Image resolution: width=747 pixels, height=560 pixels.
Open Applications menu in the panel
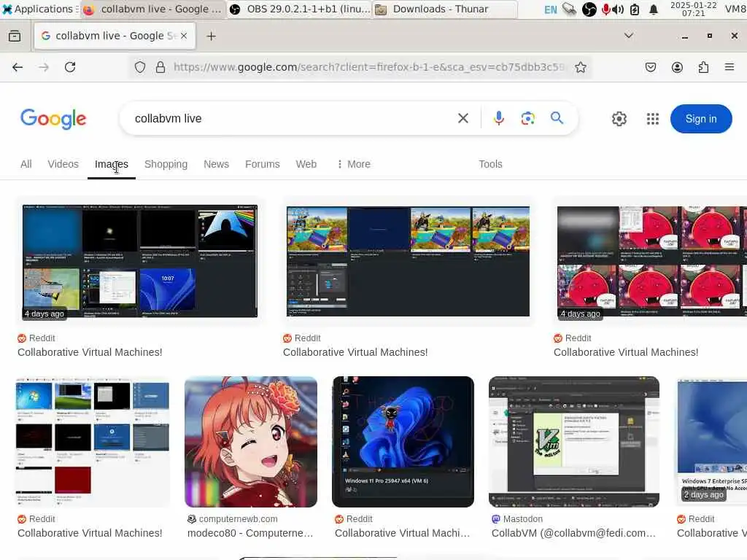38,9
